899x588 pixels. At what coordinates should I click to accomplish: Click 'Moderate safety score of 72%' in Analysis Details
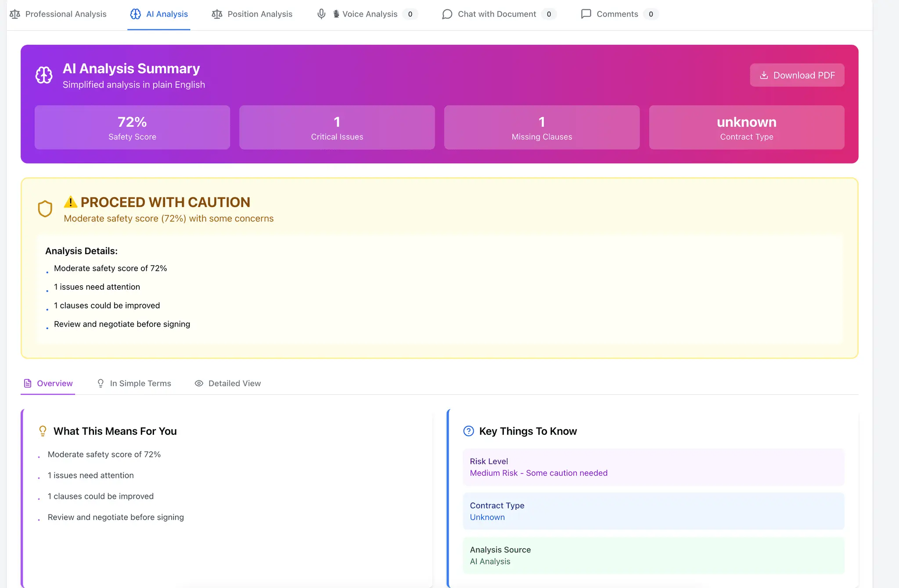(x=110, y=268)
